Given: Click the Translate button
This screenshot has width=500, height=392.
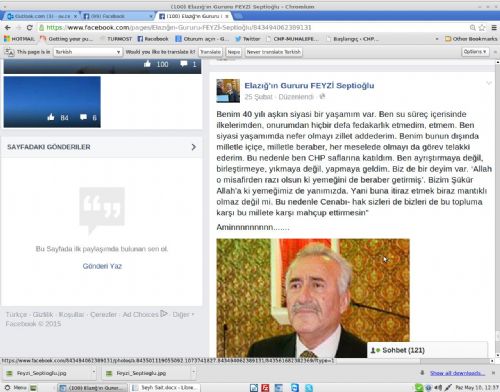Looking at the screenshot, I should pyautogui.click(x=210, y=52).
